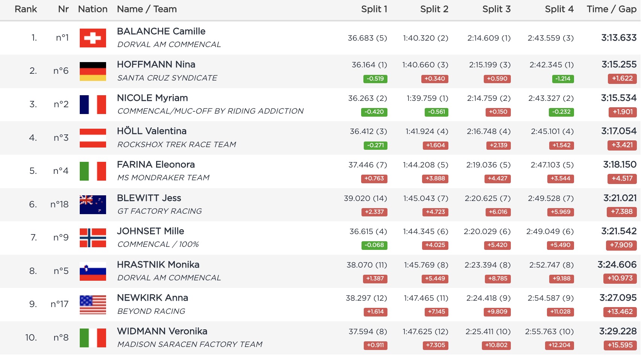Sort by the Rank column header
The image size is (644, 356).
[26, 9]
